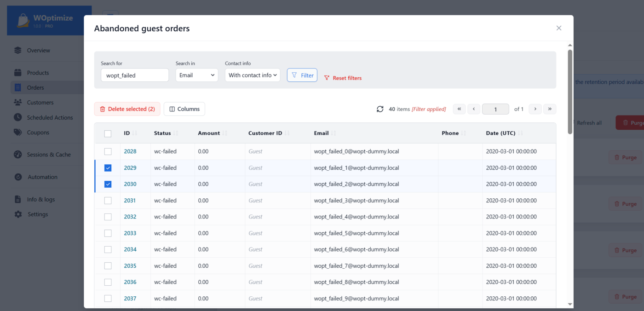Click Delete selected (2) button
The height and width of the screenshot is (311, 644).
[x=127, y=109]
